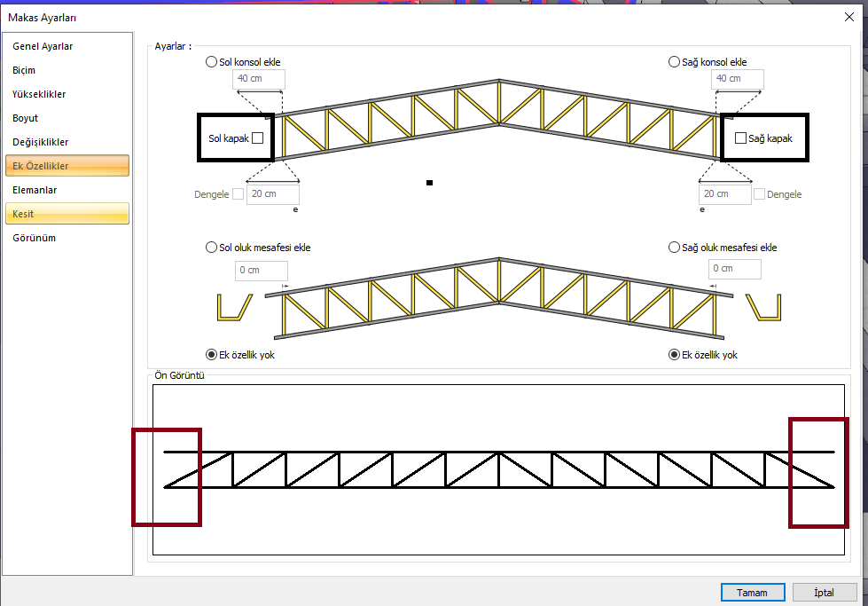Select the Sol konsol ekle option
868x606 pixels.
tap(211, 62)
